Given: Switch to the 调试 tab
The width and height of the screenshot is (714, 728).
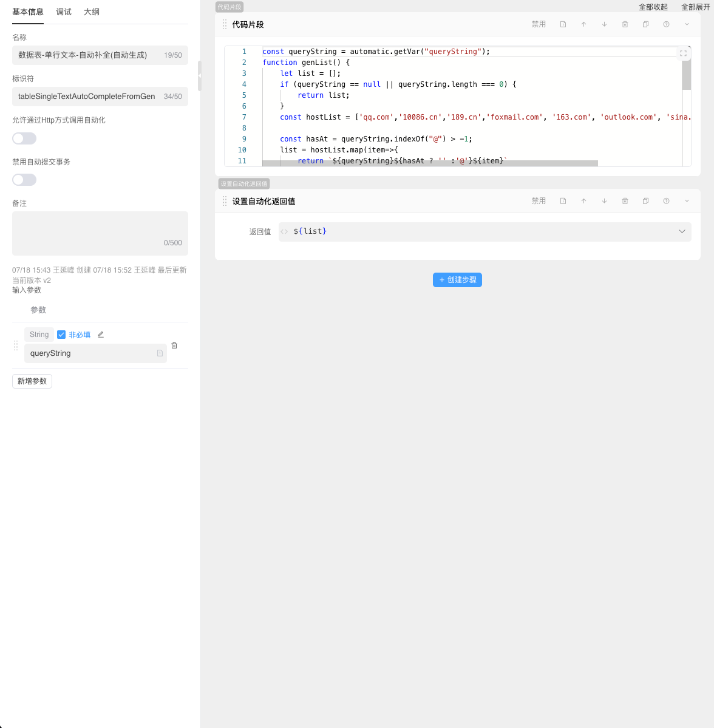Looking at the screenshot, I should [64, 12].
